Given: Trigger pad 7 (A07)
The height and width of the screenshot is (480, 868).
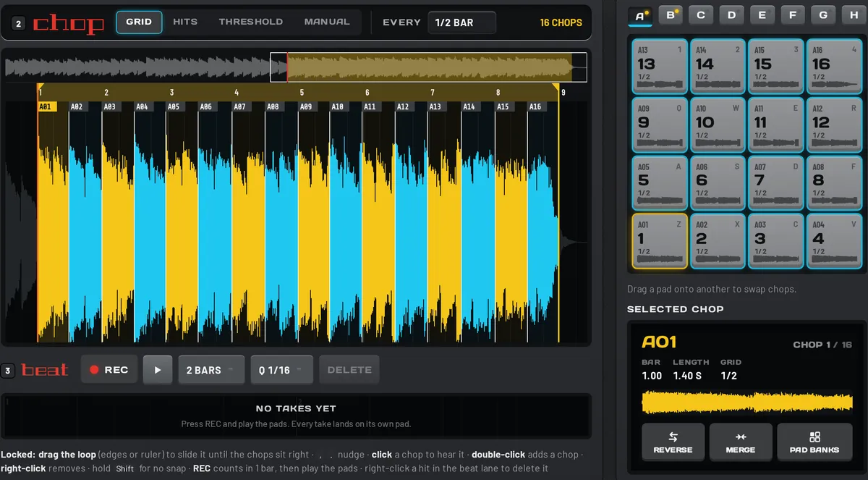Looking at the screenshot, I should tap(775, 182).
